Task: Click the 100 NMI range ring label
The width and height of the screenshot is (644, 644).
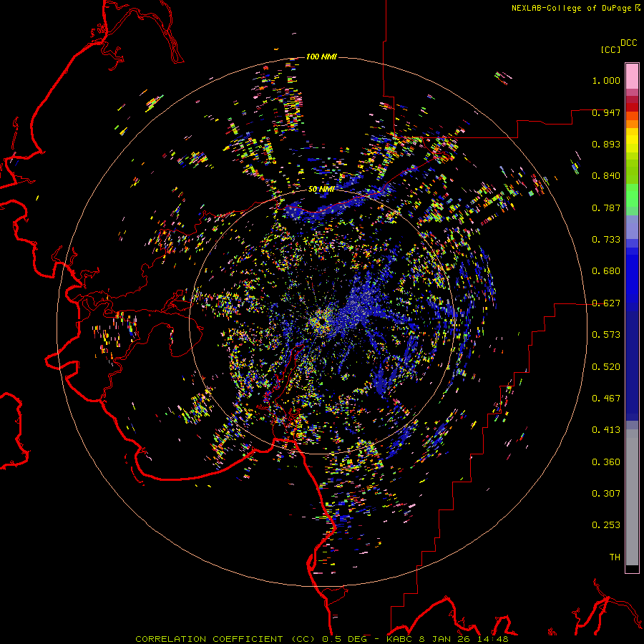Action: point(321,57)
